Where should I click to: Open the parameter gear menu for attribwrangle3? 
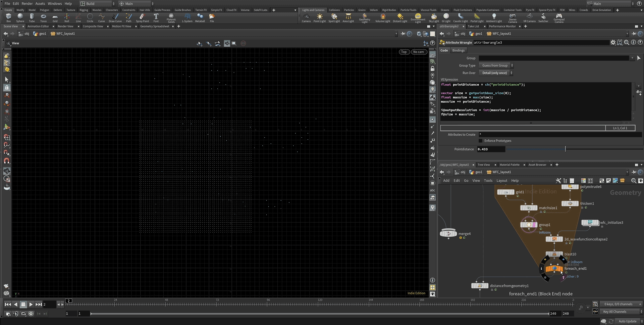point(613,42)
